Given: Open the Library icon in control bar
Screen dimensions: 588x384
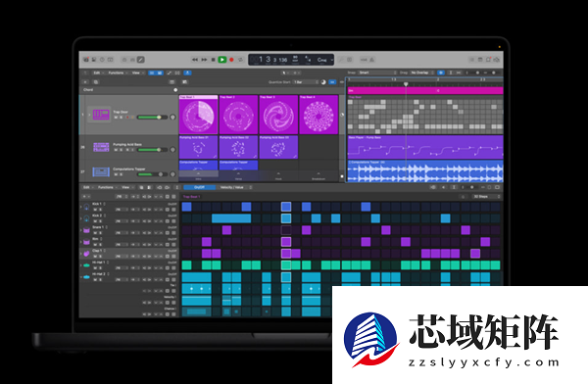Looking at the screenshot, I should point(86,60).
